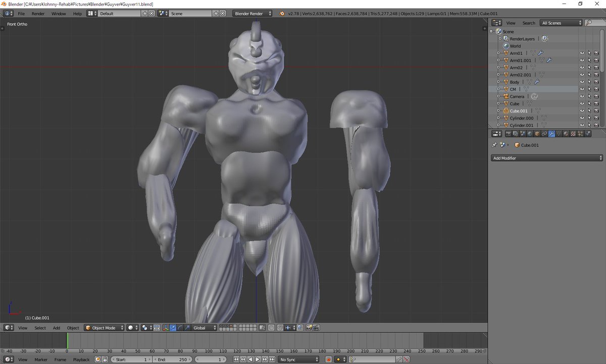Image resolution: width=606 pixels, height=364 pixels.
Task: Click the Start frame 1 field
Action: (x=131, y=359)
